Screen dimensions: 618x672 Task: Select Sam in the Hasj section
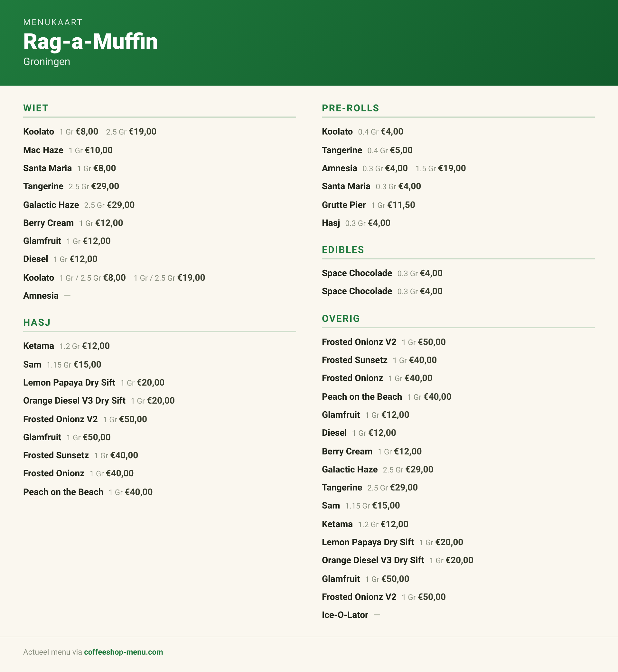[32, 364]
